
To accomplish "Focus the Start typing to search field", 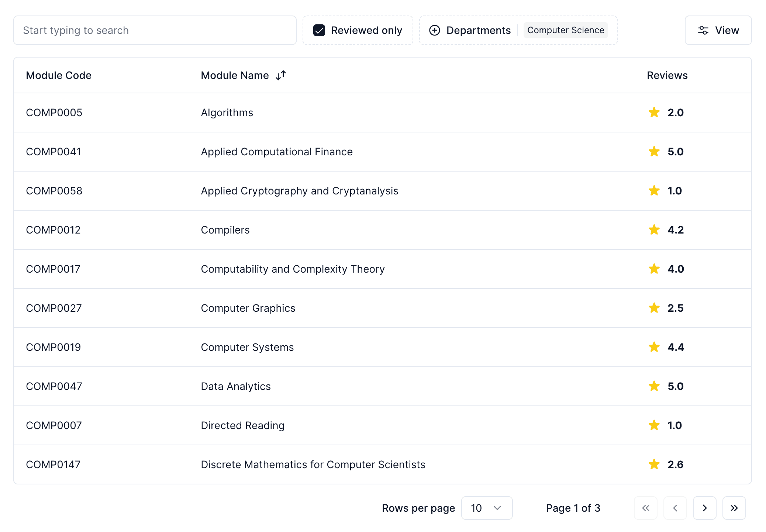I will tap(155, 30).
